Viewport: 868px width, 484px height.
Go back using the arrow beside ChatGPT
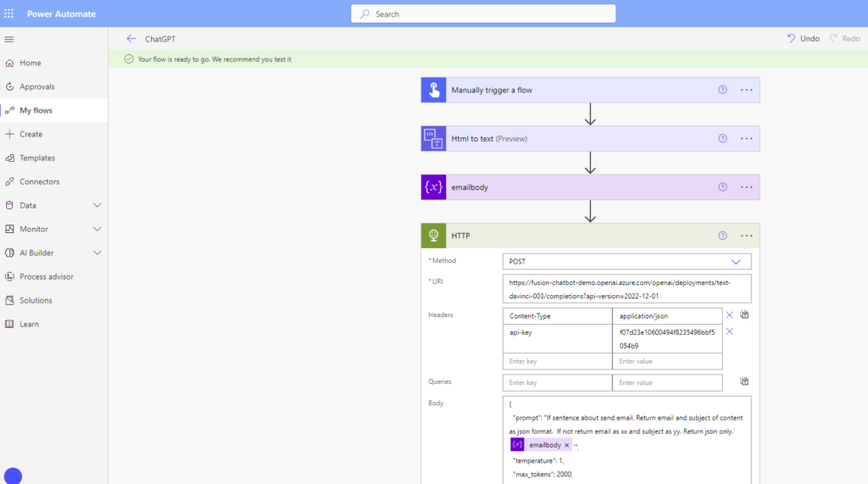(x=131, y=39)
